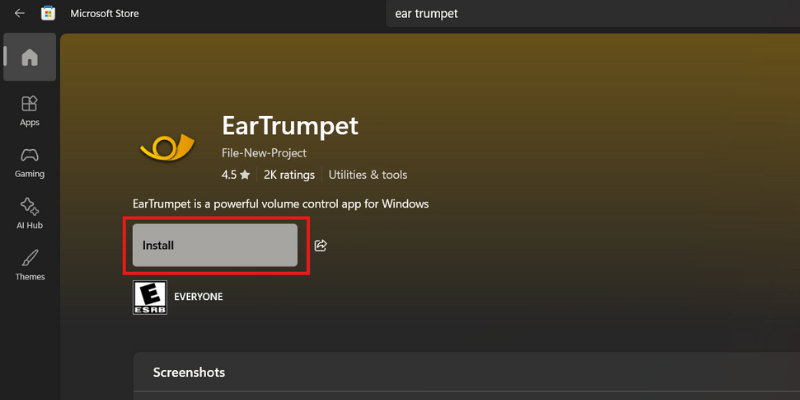Click the search box containing 'ear trumpet'
Screen dimensions: 800x400
(x=593, y=14)
